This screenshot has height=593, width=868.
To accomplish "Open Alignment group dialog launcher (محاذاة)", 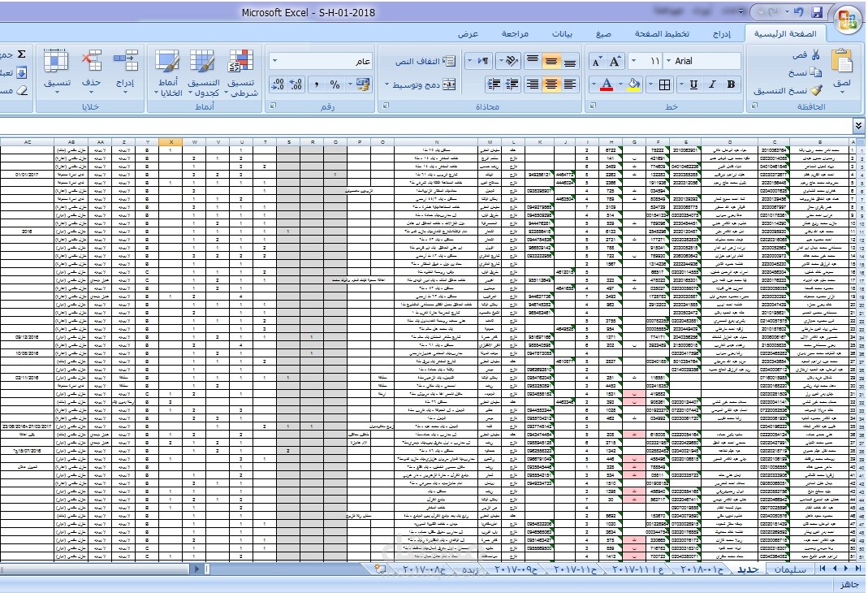I will [x=386, y=106].
